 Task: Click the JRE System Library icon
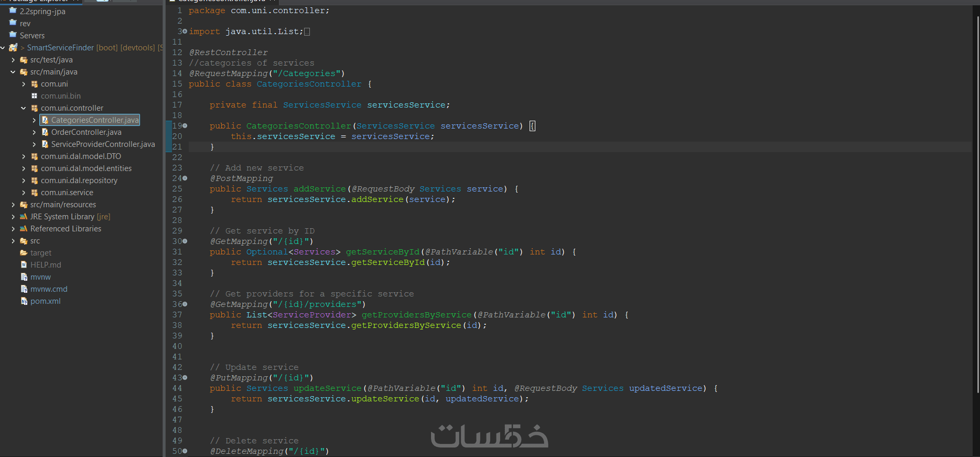point(24,217)
